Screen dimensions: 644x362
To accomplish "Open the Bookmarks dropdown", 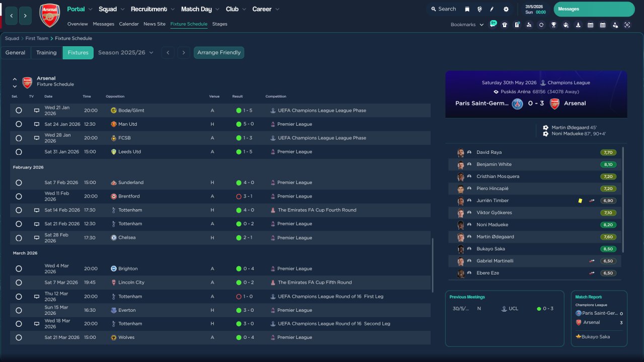I will tap(467, 25).
